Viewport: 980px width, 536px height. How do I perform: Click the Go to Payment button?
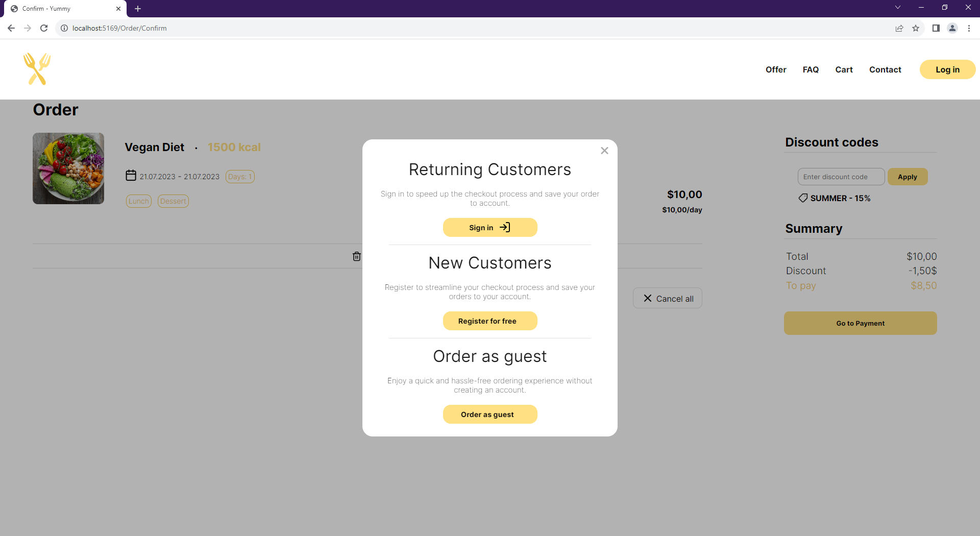point(860,323)
